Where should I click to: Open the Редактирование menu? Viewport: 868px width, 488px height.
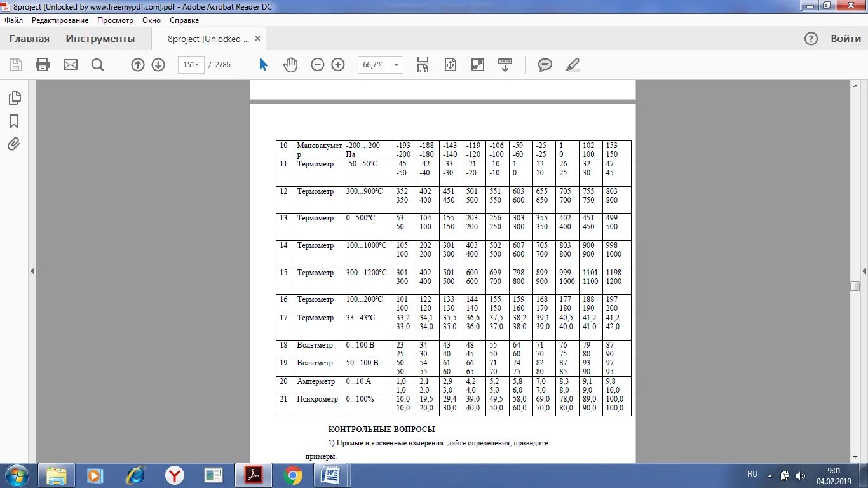click(60, 20)
